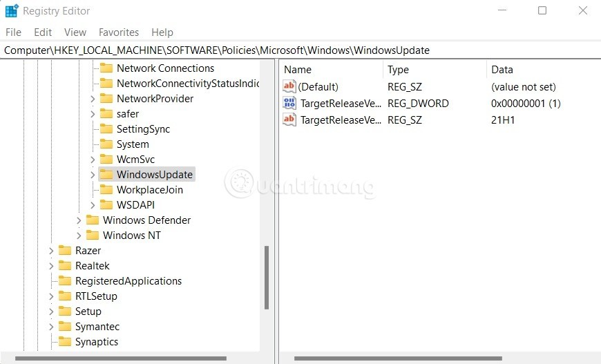Open the File menu

coord(13,32)
